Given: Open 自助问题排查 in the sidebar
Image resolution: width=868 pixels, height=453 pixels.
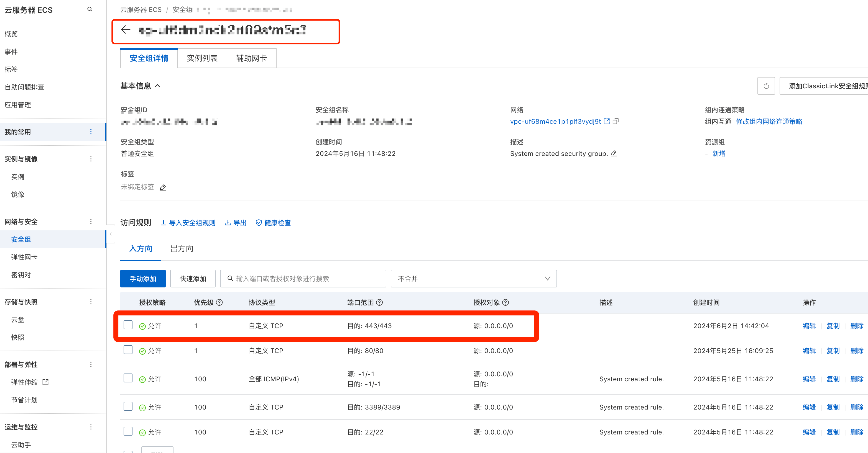Looking at the screenshot, I should click(x=24, y=87).
